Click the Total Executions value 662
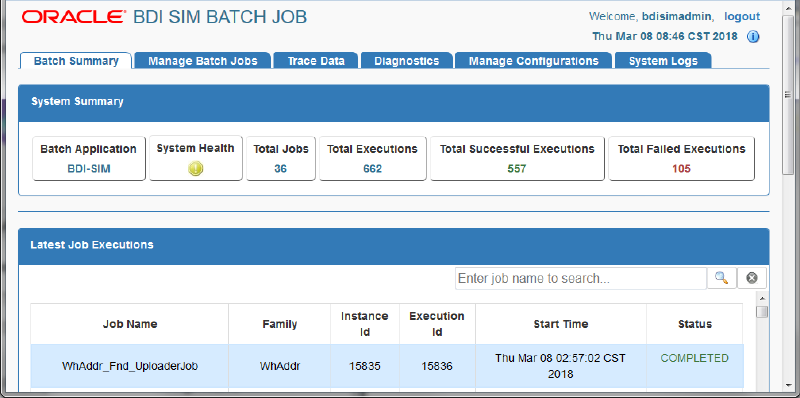800x398 pixels. point(372,168)
